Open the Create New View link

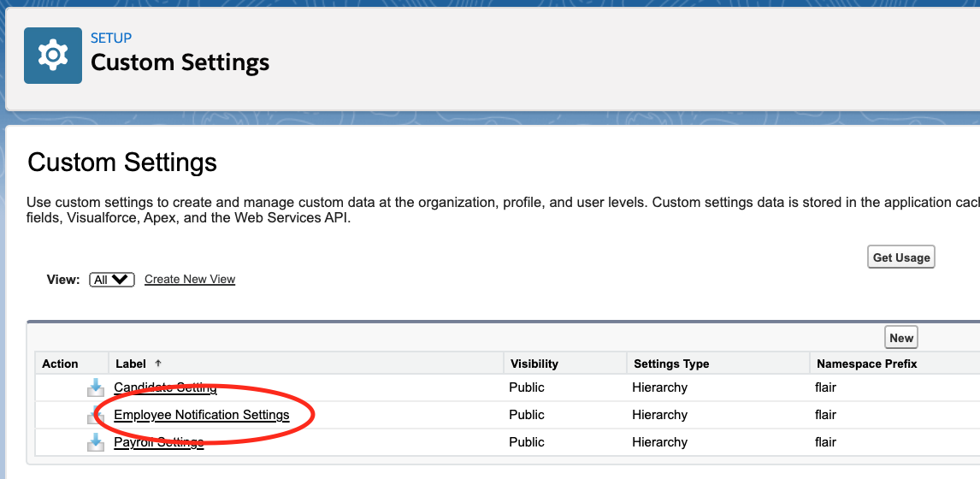[x=190, y=280]
